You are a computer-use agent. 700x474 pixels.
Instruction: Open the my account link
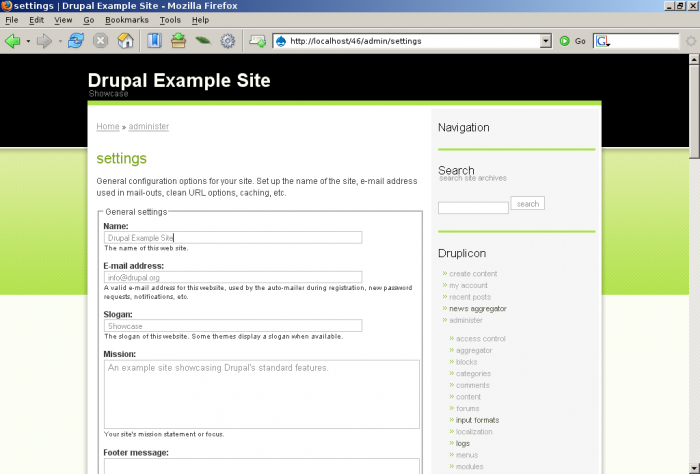[468, 285]
